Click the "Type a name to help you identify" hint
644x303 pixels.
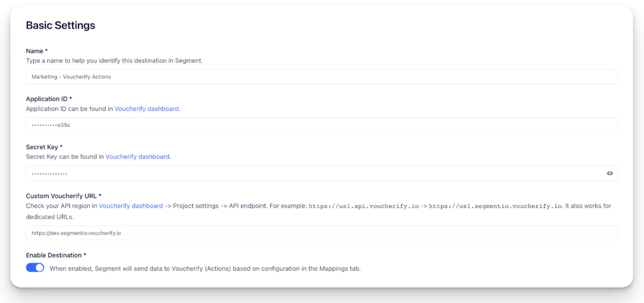(x=114, y=61)
